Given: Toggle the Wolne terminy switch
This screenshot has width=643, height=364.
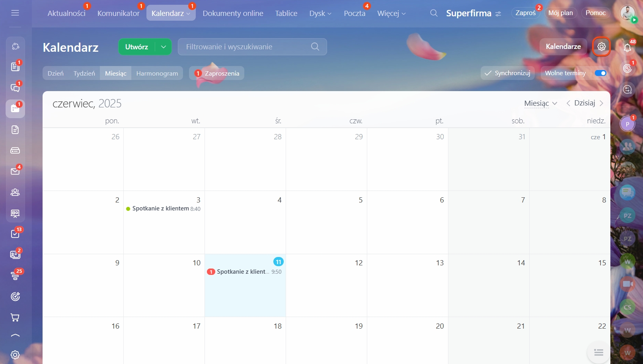Looking at the screenshot, I should point(600,73).
